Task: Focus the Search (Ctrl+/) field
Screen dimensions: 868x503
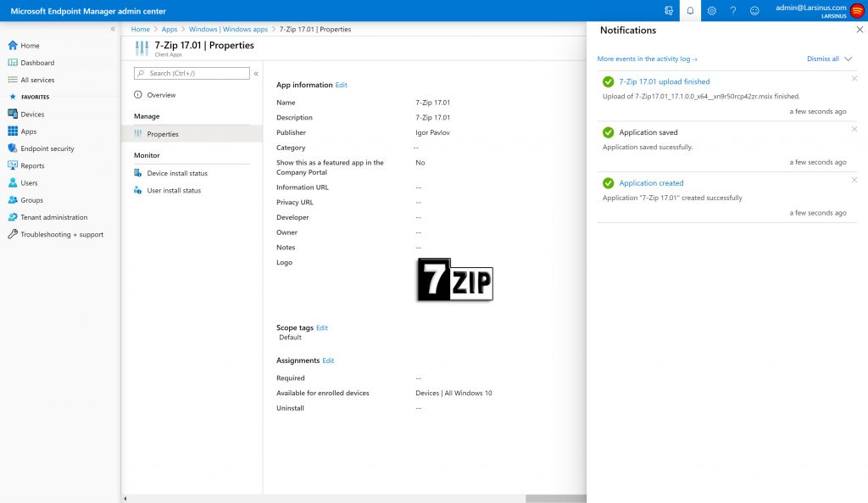Action: (192, 73)
